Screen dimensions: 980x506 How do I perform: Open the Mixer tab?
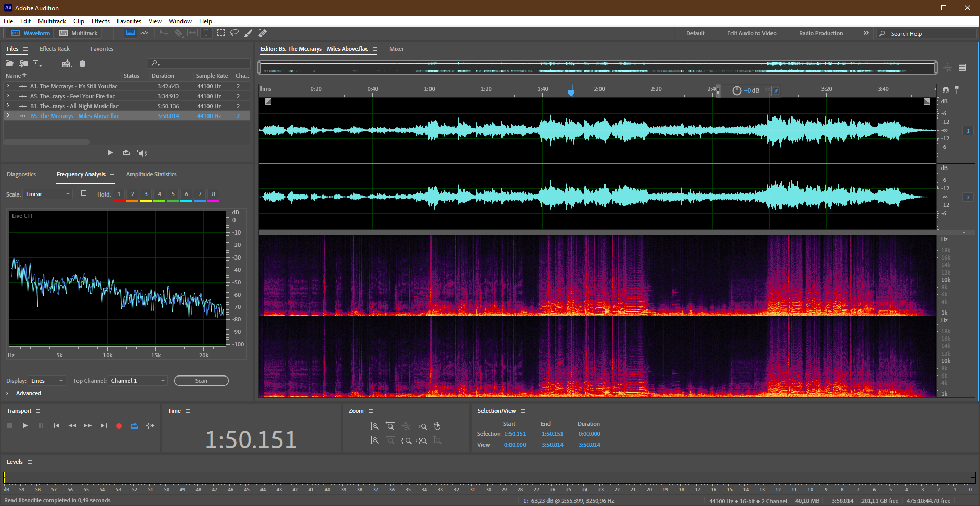397,49
